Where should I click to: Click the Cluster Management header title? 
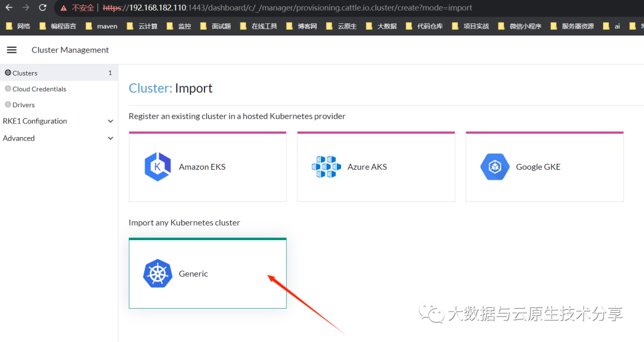(x=70, y=49)
